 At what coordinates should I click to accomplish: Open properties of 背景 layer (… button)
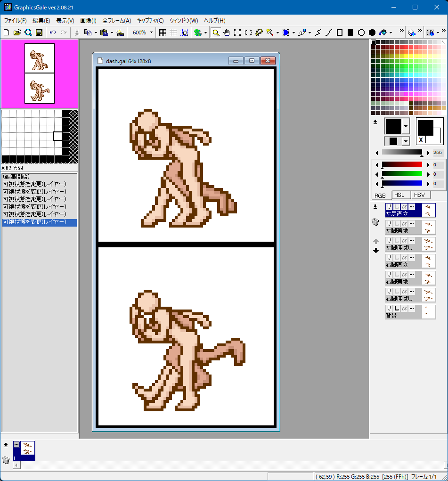(412, 308)
